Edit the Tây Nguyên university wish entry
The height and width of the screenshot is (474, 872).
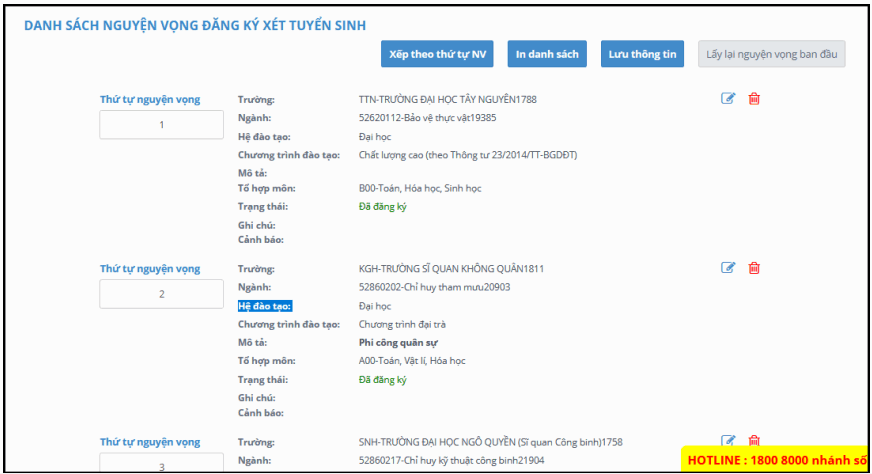(x=728, y=99)
